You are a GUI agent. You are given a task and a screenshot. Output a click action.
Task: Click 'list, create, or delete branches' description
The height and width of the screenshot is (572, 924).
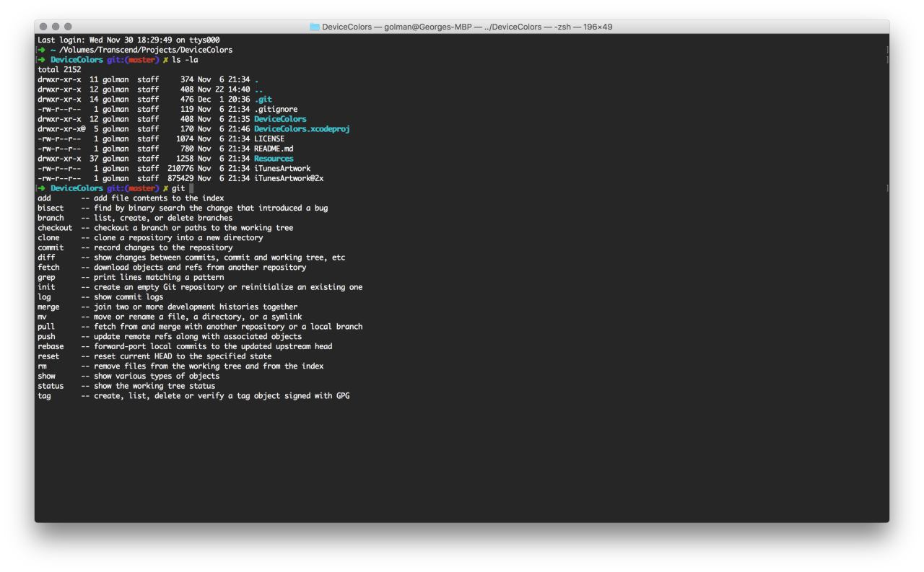(x=163, y=218)
